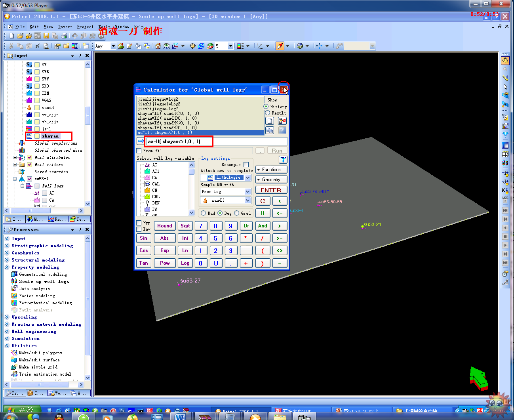Enable the Hyp checkbox
Image resolution: width=514 pixels, height=420 pixels.
pos(139,223)
